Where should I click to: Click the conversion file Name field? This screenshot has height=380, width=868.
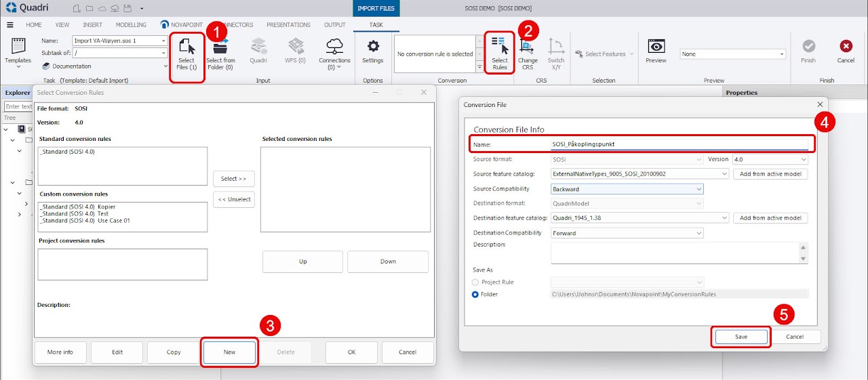[679, 144]
